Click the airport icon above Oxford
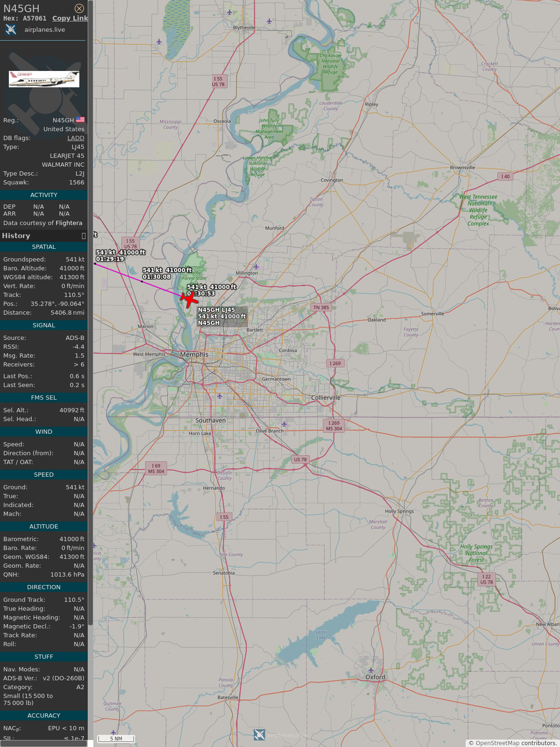 point(371,670)
